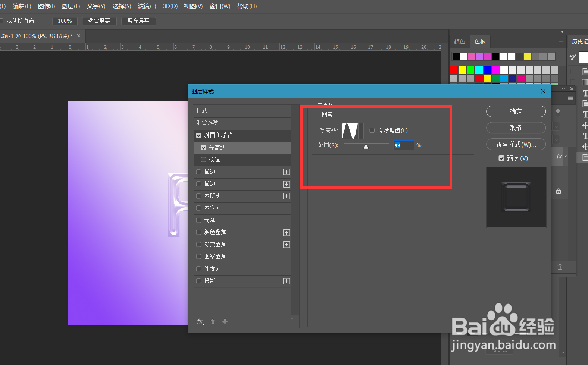This screenshot has height=365, width=588.
Task: Click the 适合屏幕 fit screen button
Action: (99, 21)
